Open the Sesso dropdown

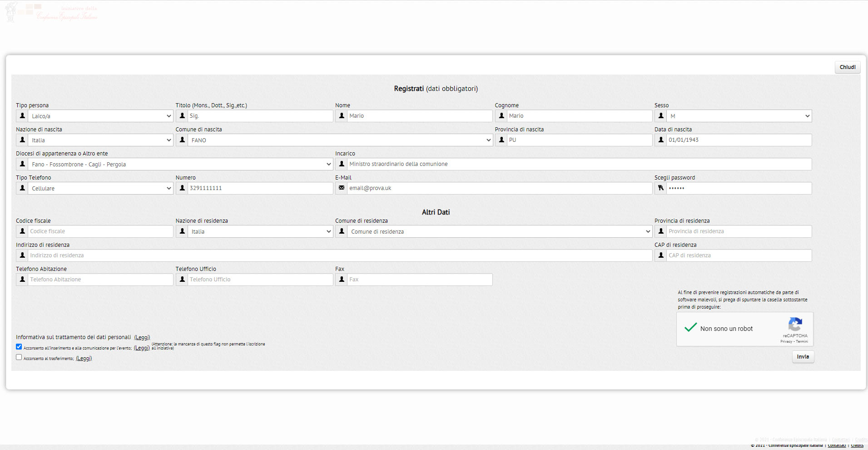pyautogui.click(x=739, y=116)
